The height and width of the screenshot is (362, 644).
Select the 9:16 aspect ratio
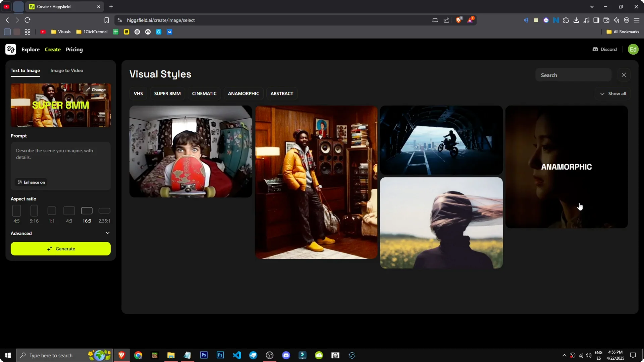coord(34,211)
